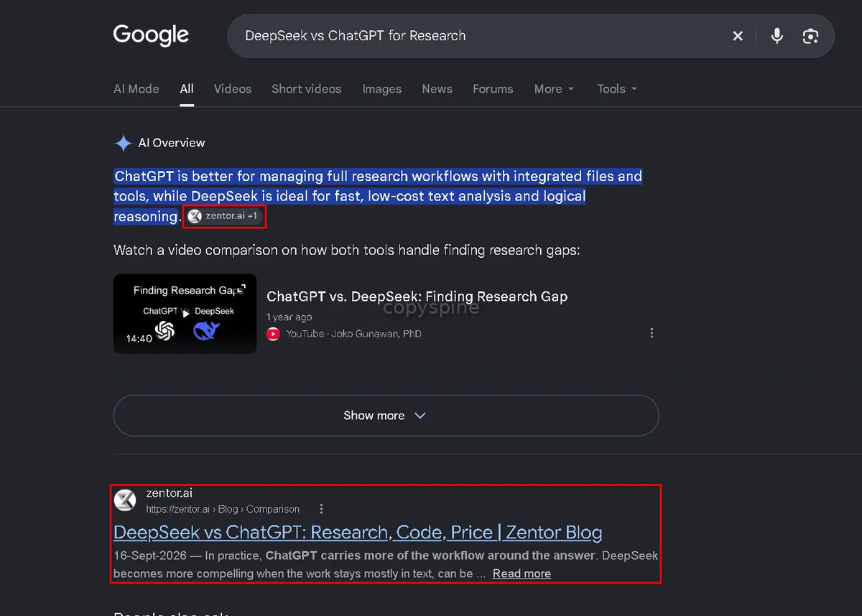Viewport: 862px width, 616px height.
Task: Click 'Watch a video comparison' sentence
Action: (346, 250)
